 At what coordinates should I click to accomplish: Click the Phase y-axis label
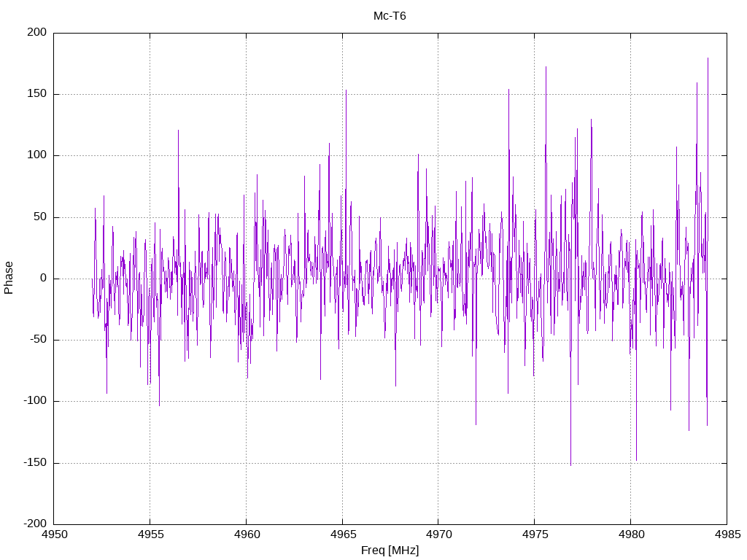pos(9,278)
